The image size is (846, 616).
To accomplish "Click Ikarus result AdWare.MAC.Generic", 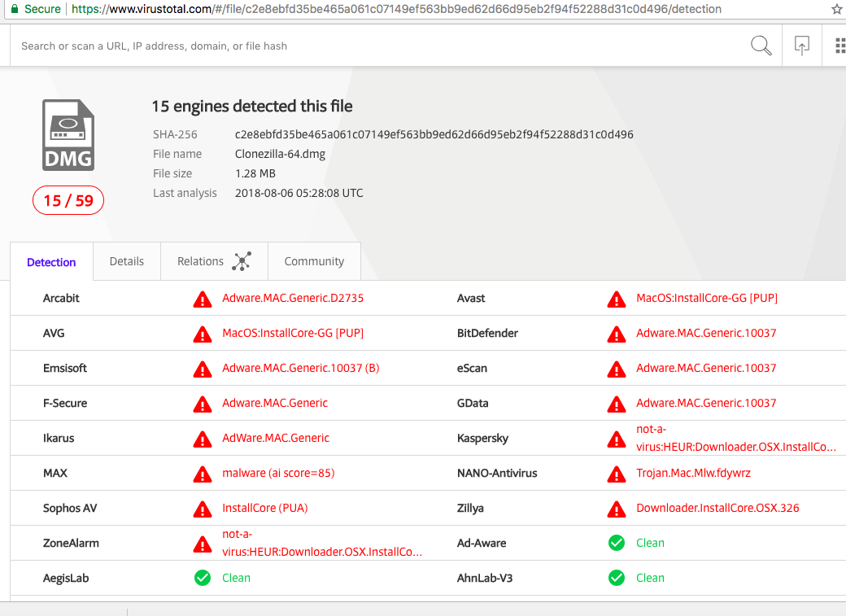I will [276, 438].
